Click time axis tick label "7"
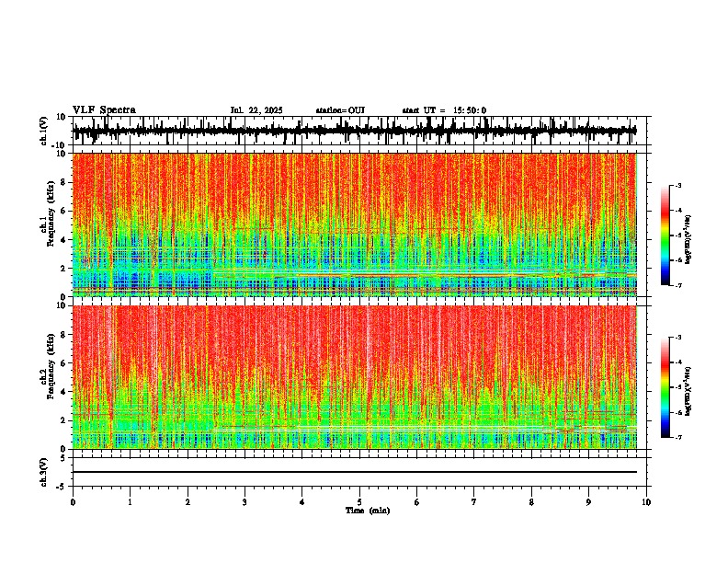The height and width of the screenshot is (563, 728). [x=473, y=502]
